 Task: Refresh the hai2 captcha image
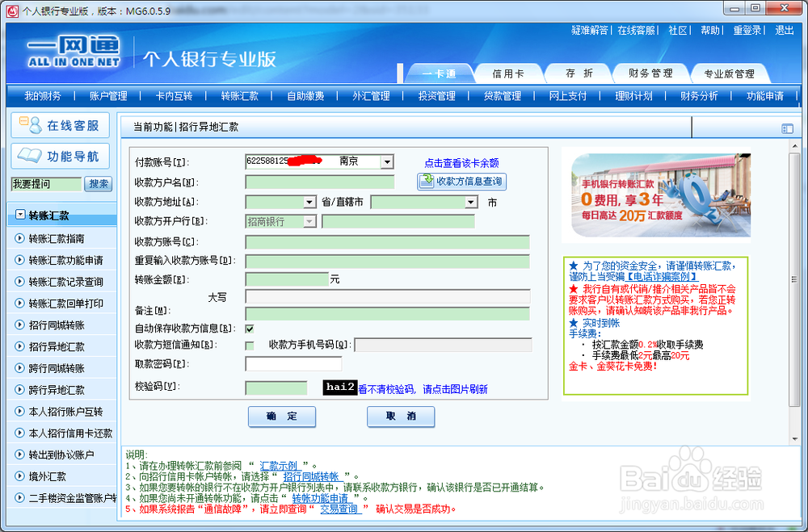tap(340, 387)
